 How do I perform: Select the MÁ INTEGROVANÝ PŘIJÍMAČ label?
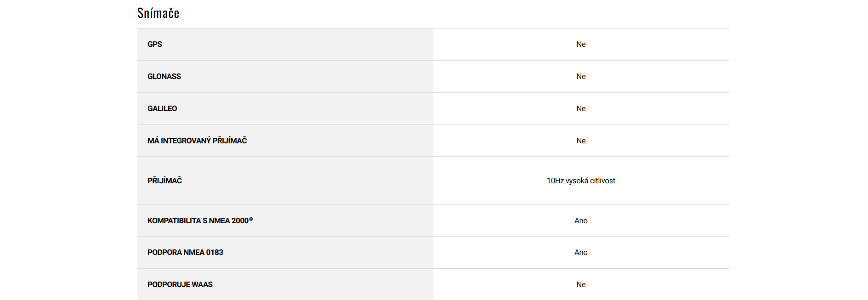point(197,141)
